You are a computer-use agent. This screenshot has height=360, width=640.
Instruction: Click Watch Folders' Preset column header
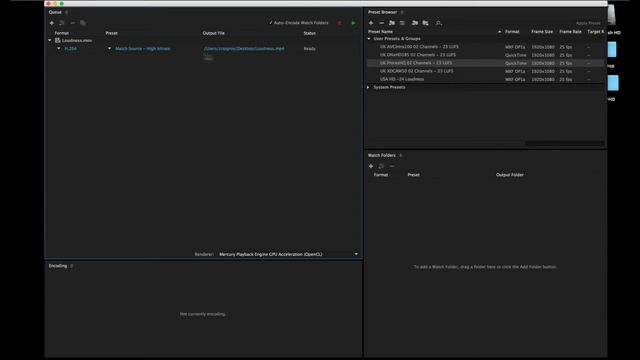tap(413, 175)
